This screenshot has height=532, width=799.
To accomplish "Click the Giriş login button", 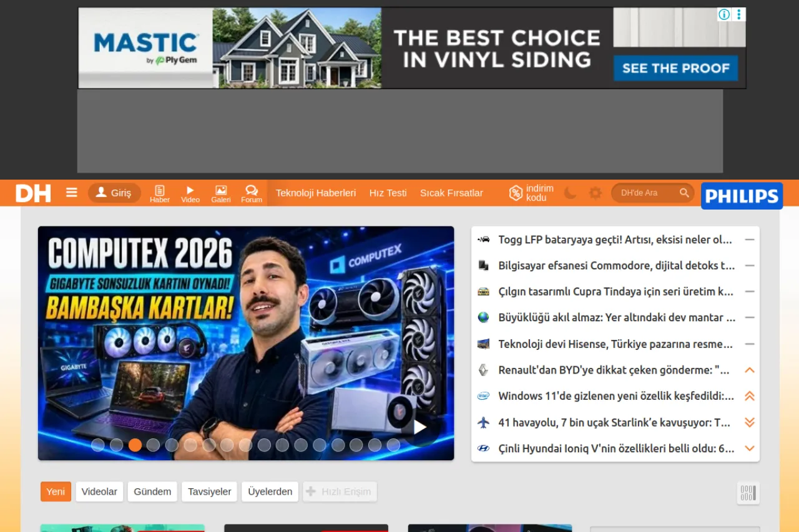I will pos(114,193).
